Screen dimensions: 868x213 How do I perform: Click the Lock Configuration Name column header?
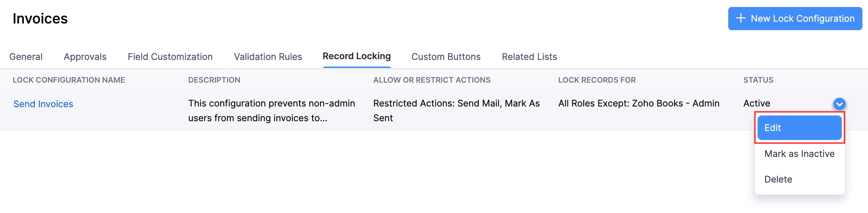tap(69, 80)
